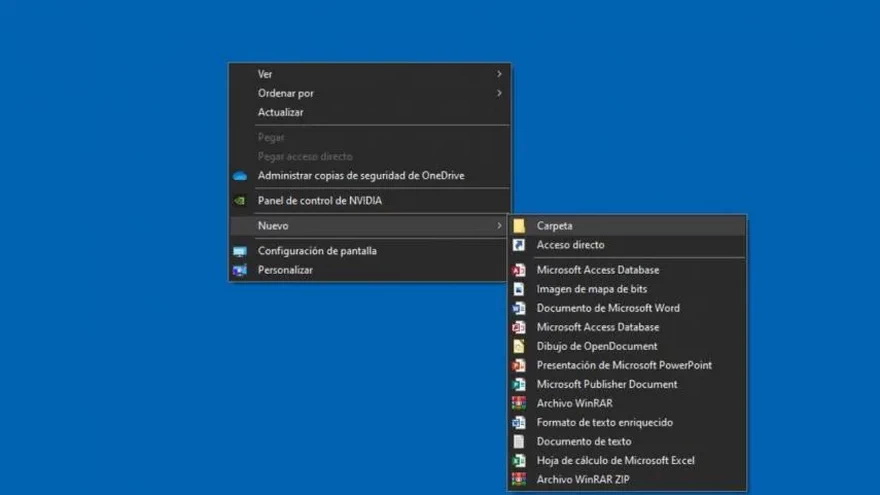This screenshot has width=880, height=495.
Task: Create a new Carpeta
Action: [x=627, y=226]
